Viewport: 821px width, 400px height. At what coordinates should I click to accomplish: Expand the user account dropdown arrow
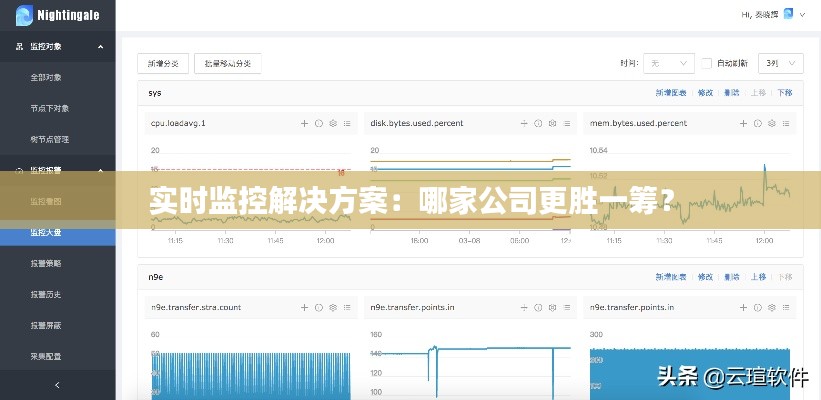(802, 15)
